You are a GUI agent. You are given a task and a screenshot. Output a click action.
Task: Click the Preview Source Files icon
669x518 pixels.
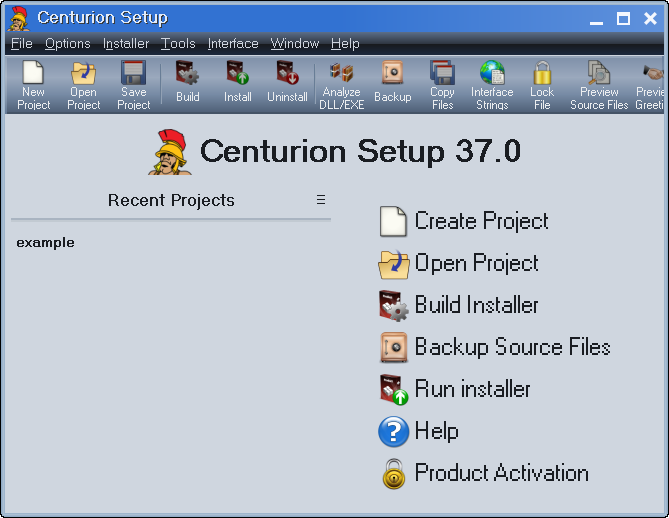click(x=599, y=73)
